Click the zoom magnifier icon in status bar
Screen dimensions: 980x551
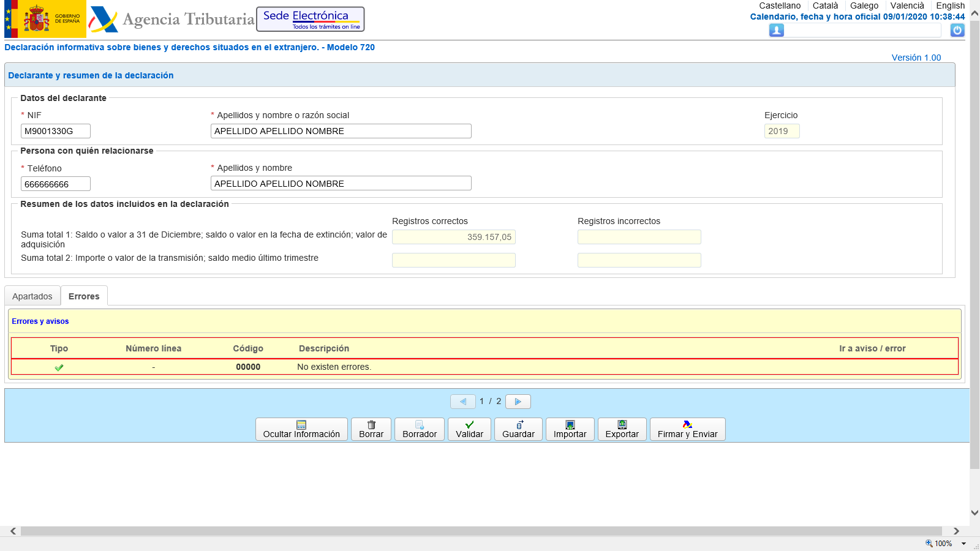[x=929, y=543]
